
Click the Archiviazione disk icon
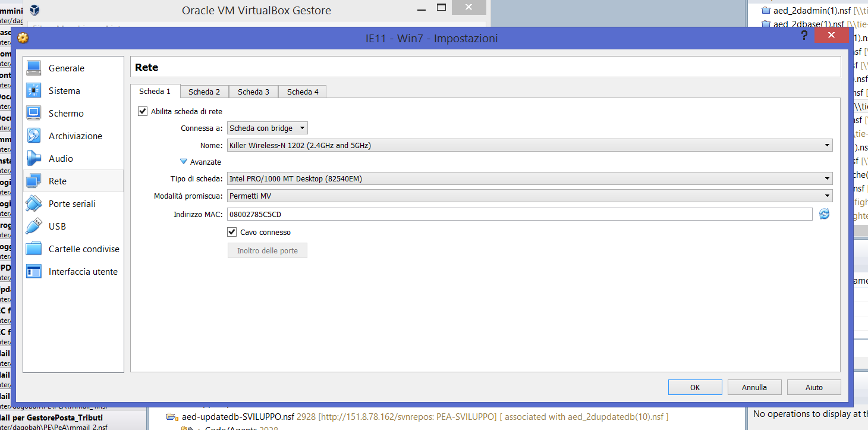[34, 136]
